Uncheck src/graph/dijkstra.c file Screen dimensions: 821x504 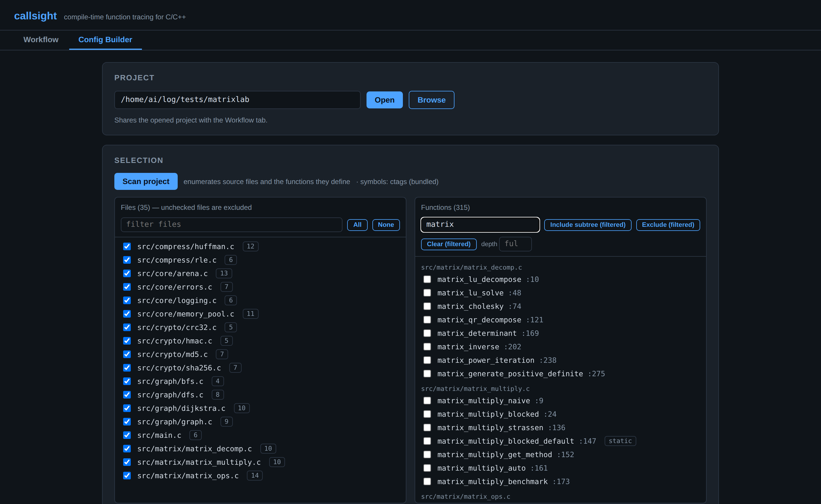pos(127,408)
